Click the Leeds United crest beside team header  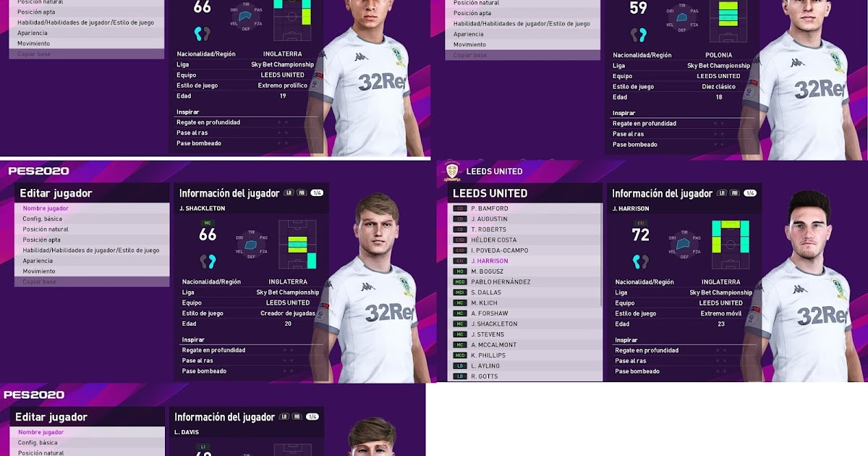tap(453, 171)
